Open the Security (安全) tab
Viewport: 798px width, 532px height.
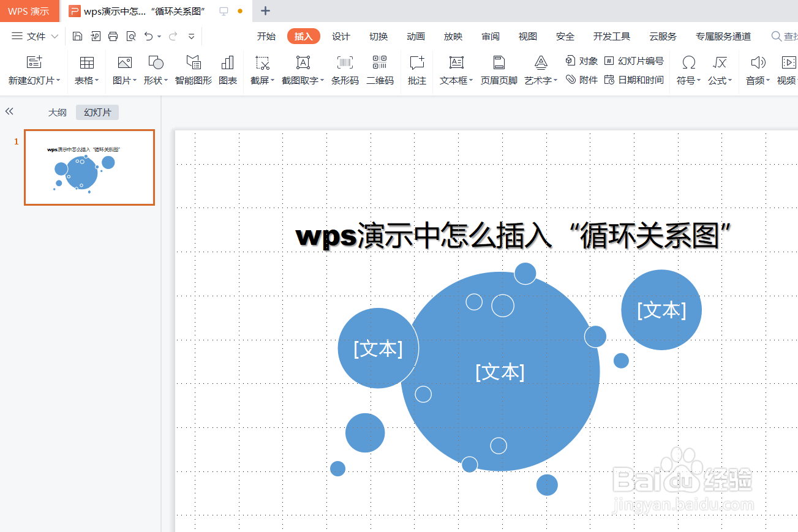click(x=565, y=36)
